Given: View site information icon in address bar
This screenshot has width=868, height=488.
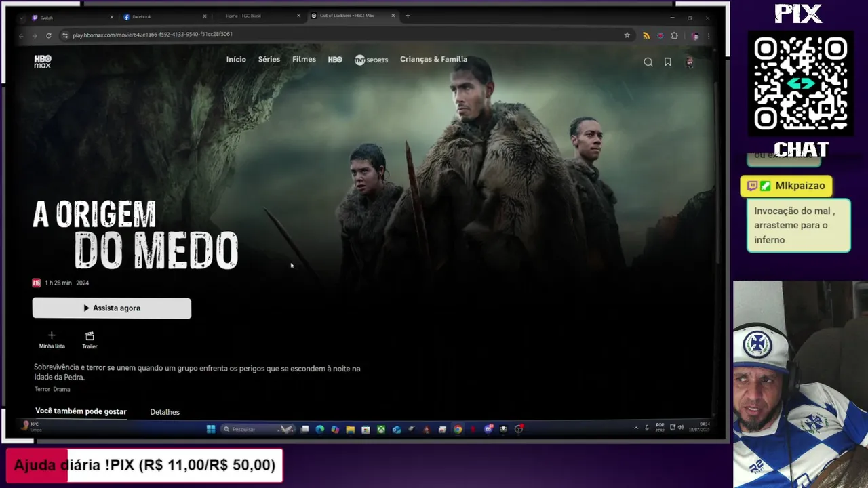Looking at the screenshot, I should tap(65, 35).
